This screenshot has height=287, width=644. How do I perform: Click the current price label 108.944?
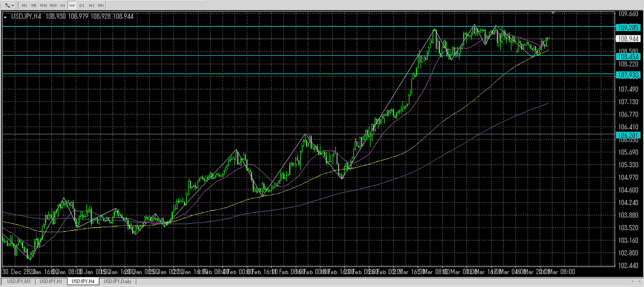pyautogui.click(x=627, y=39)
